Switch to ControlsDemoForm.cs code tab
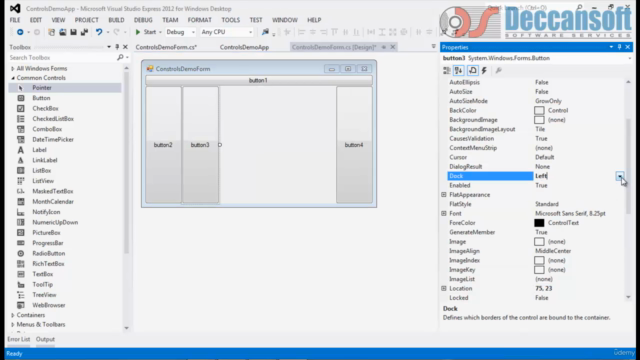Viewport: 640px width, 360px height. (x=166, y=47)
